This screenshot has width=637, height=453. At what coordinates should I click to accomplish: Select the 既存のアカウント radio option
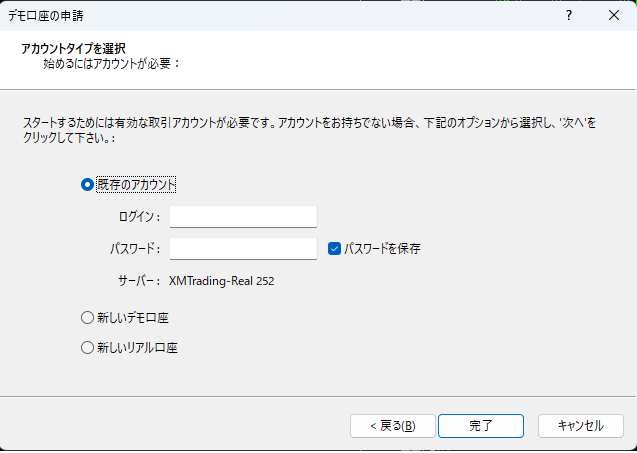point(87,185)
